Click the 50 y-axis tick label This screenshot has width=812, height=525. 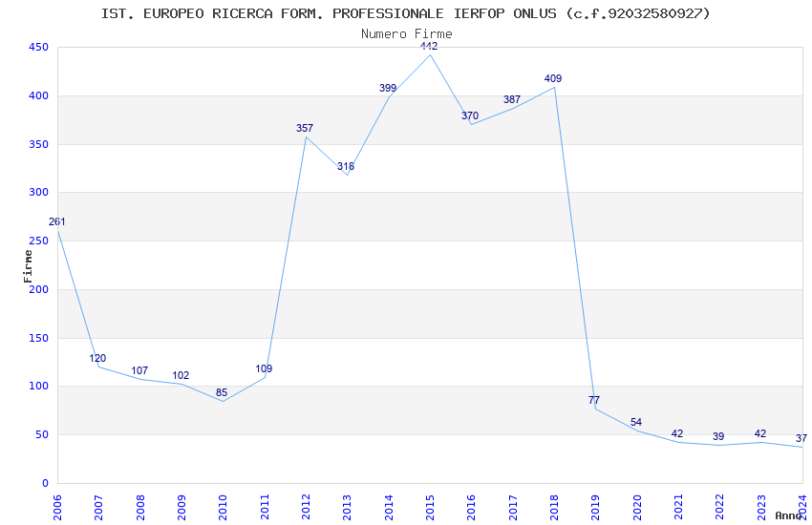(42, 435)
